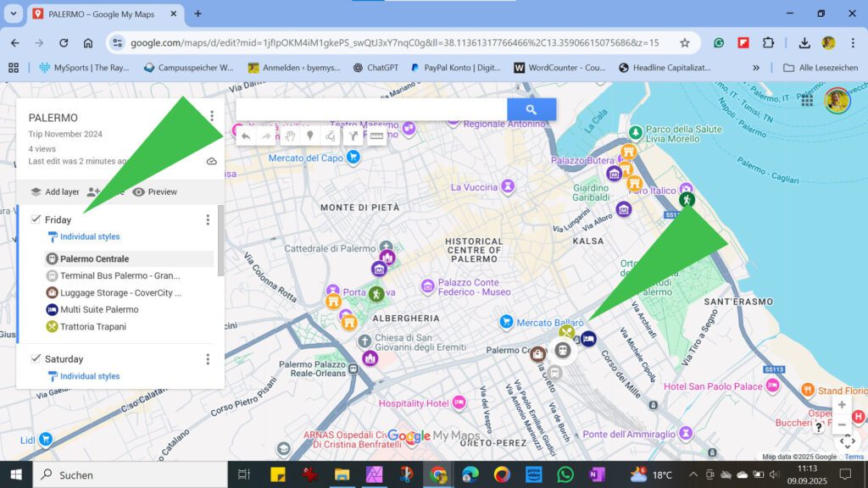868x488 pixels.
Task: Open the Friday layer options menu
Action: (208, 219)
